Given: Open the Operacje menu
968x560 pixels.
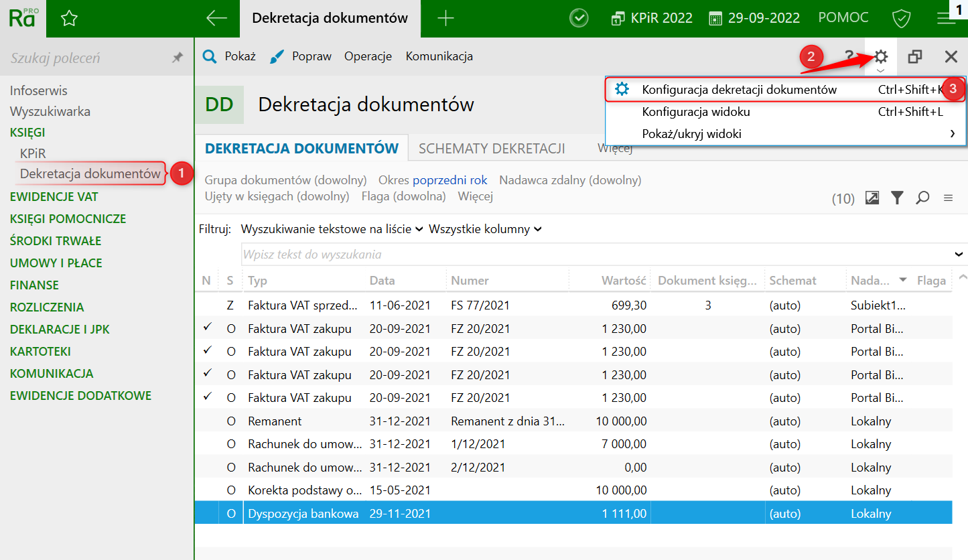Looking at the screenshot, I should (x=368, y=57).
